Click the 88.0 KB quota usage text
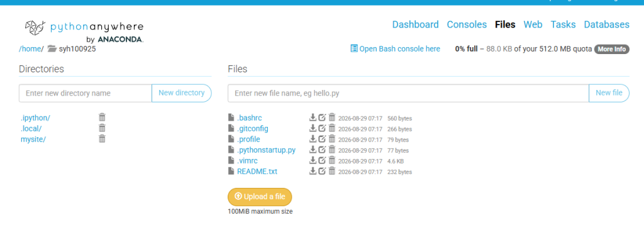This screenshot has width=644, height=227. (499, 49)
